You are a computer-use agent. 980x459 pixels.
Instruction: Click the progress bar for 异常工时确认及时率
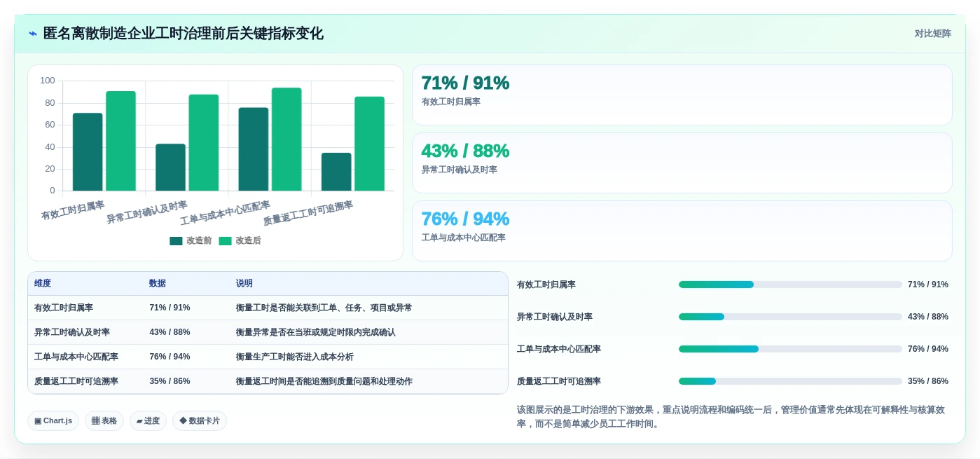tap(790, 317)
